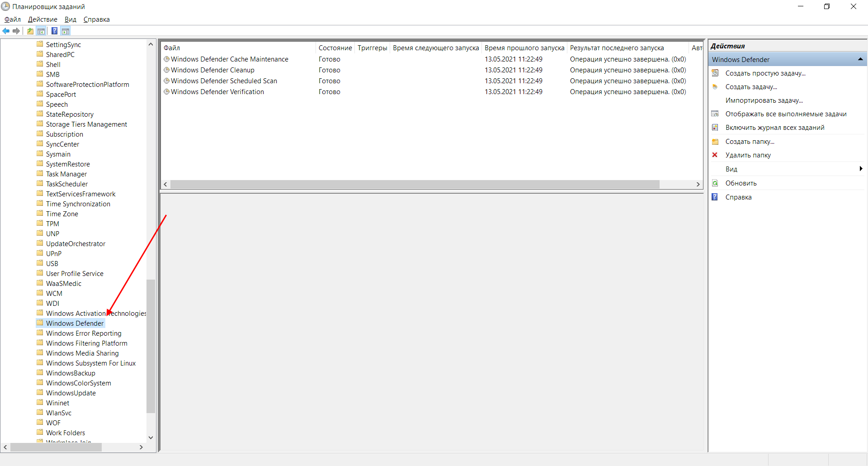Viewport: 868px width, 466px height.
Task: Click the Время прошлого запуска column header
Action: [524, 48]
